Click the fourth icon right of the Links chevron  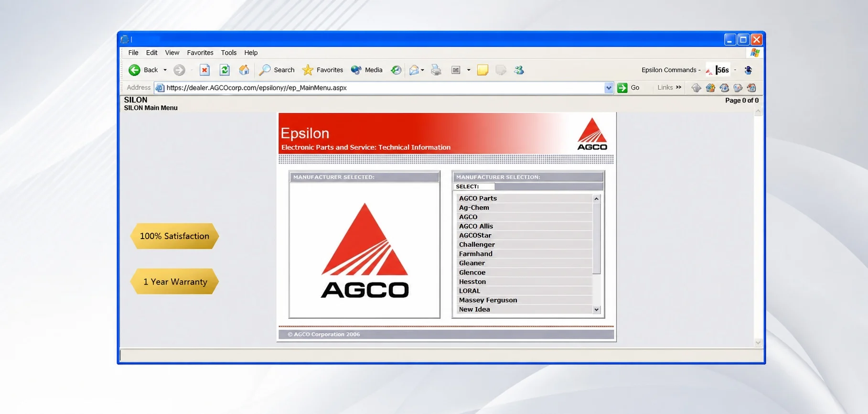tap(738, 87)
